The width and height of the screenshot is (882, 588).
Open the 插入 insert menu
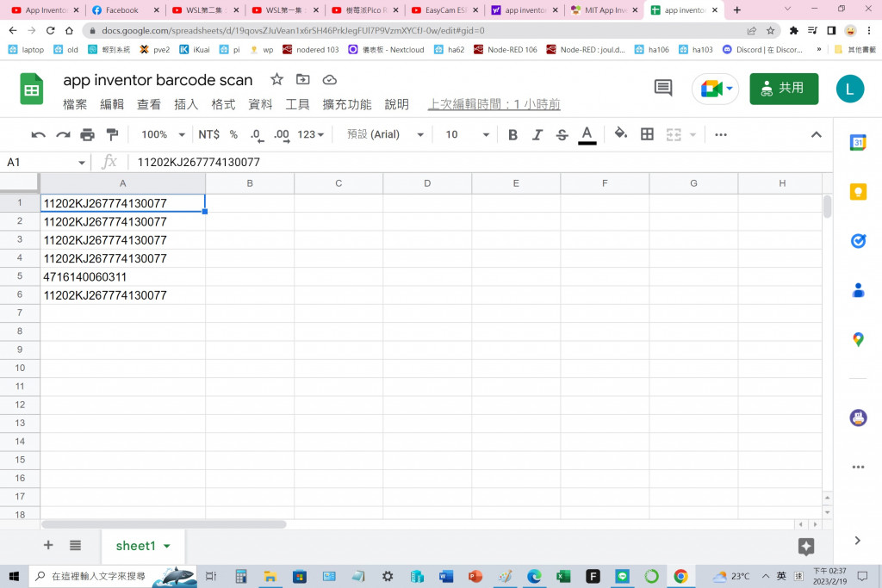coord(186,104)
